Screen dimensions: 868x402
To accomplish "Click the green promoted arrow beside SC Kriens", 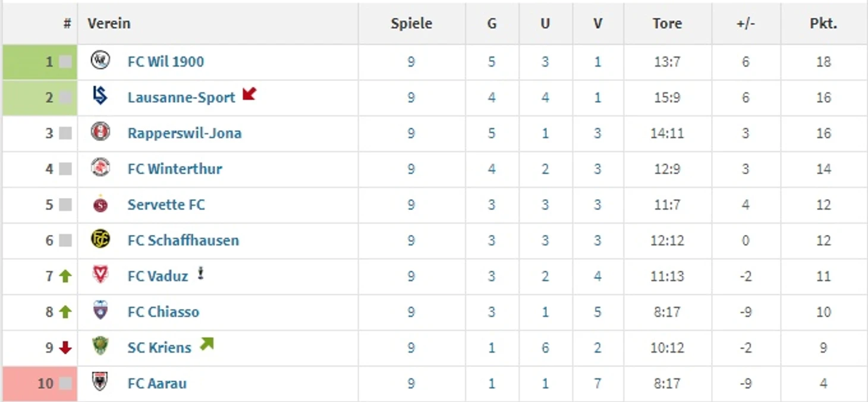I will pyautogui.click(x=206, y=344).
